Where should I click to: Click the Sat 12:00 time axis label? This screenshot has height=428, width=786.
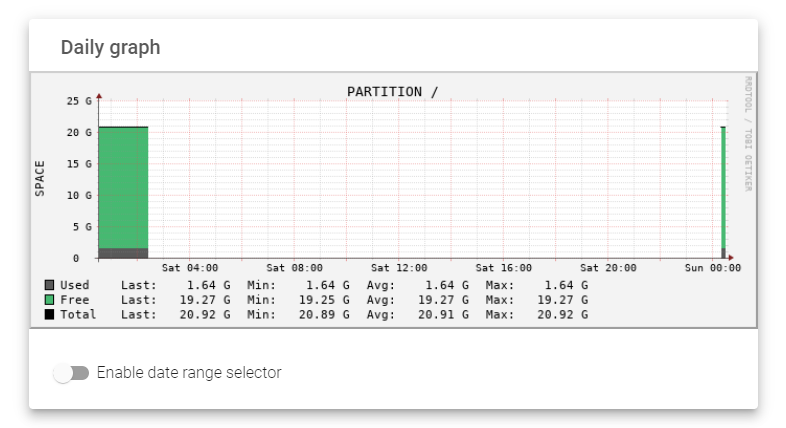coord(399,268)
